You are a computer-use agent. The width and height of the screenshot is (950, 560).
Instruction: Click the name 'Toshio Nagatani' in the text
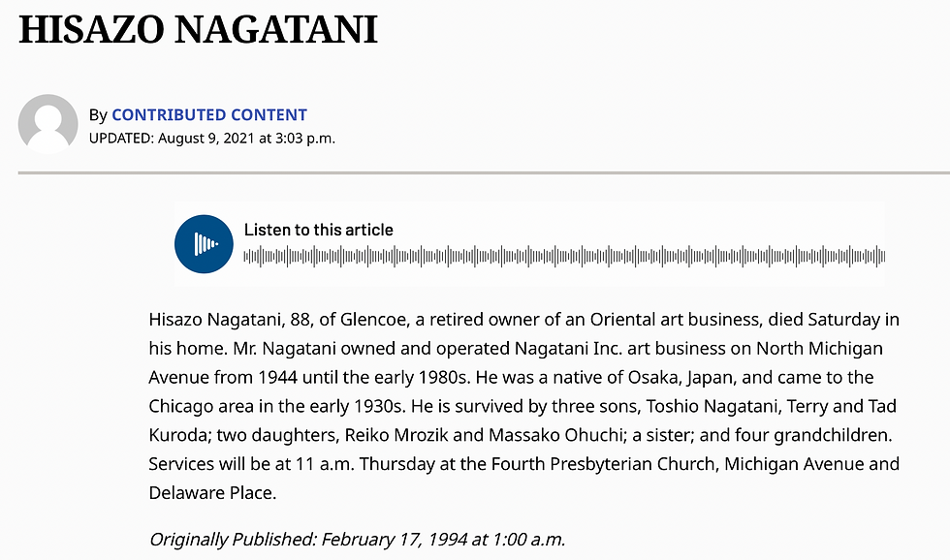pos(712,406)
